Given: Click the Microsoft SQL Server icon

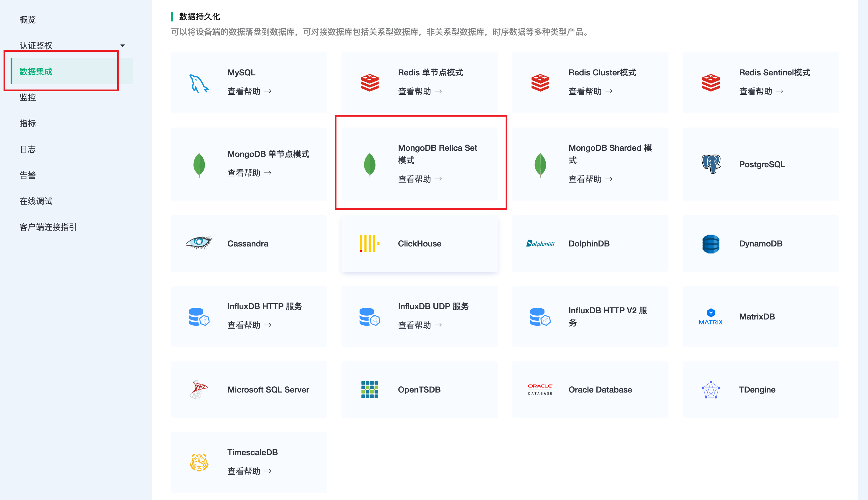Looking at the screenshot, I should (x=199, y=389).
